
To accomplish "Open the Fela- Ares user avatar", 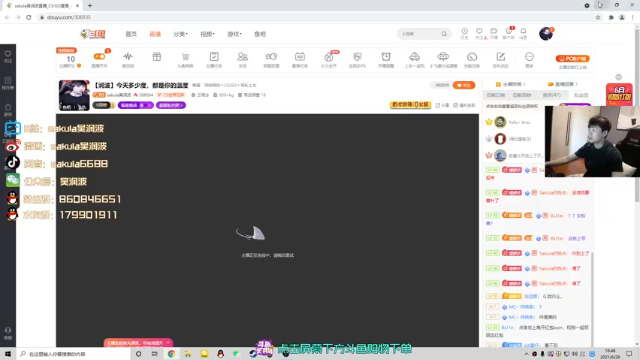I will click(x=500, y=122).
